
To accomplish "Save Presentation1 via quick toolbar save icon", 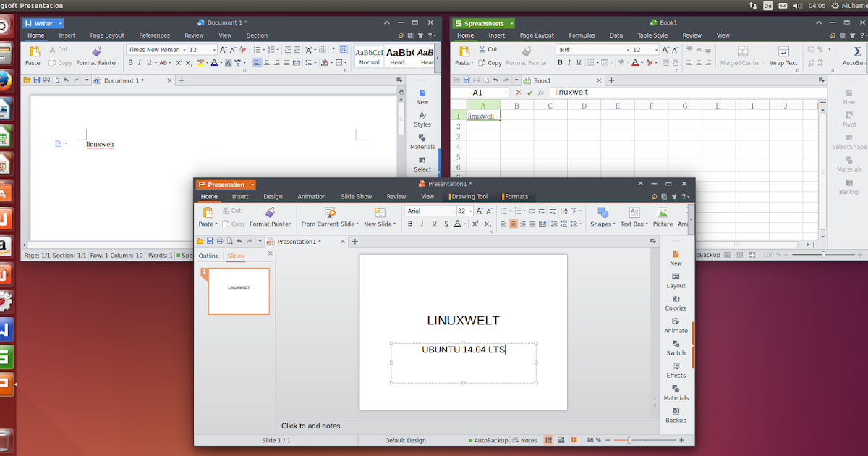I will coord(210,241).
